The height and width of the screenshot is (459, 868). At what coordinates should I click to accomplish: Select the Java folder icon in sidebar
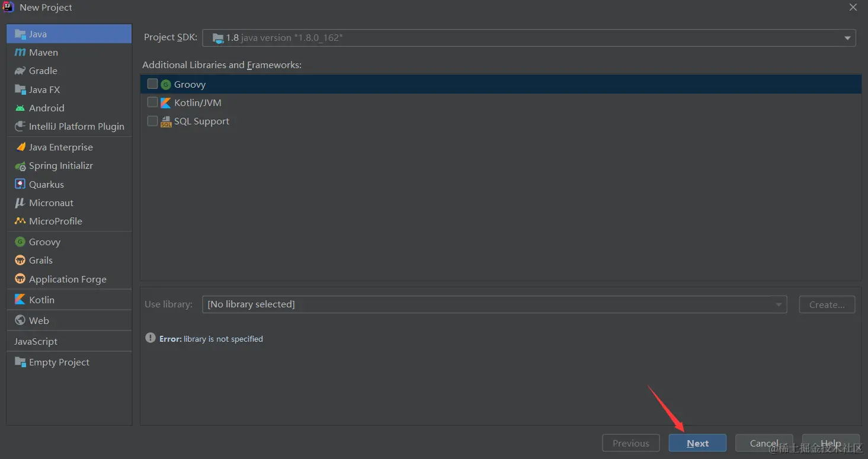point(20,34)
